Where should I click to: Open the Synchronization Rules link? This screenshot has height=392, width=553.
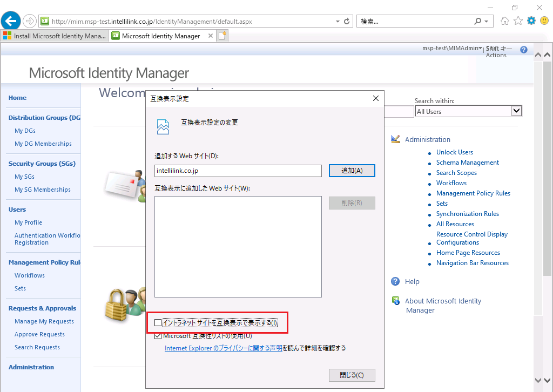pyautogui.click(x=468, y=214)
